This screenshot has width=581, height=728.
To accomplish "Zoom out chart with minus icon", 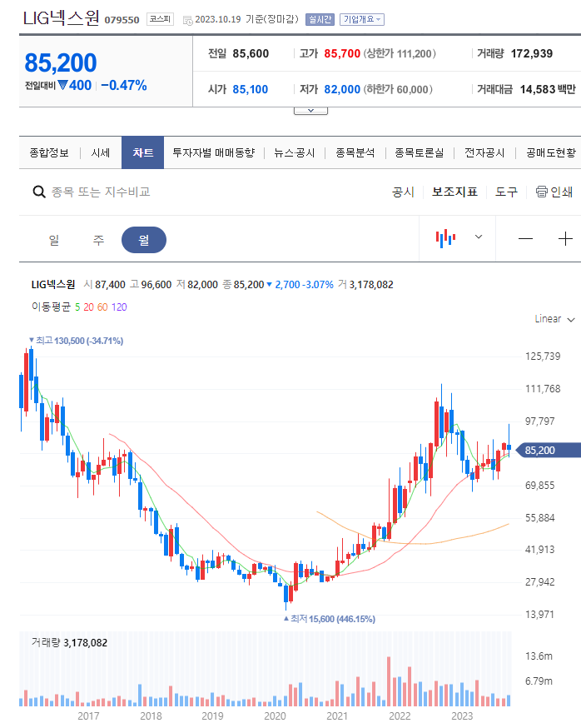I will [x=525, y=239].
